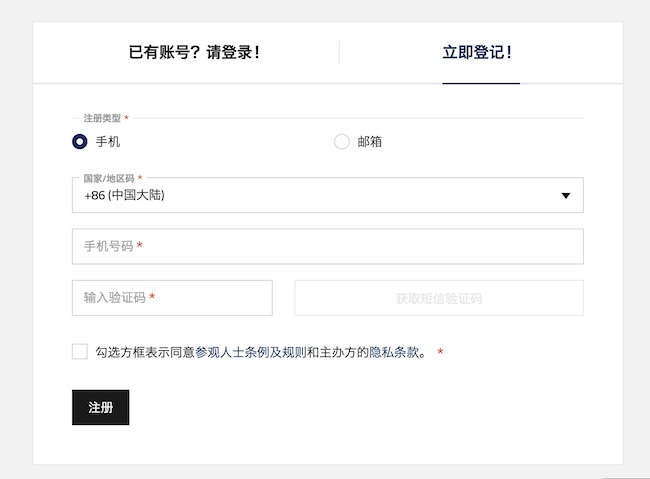Focus the 手机号码 input field

click(327, 246)
